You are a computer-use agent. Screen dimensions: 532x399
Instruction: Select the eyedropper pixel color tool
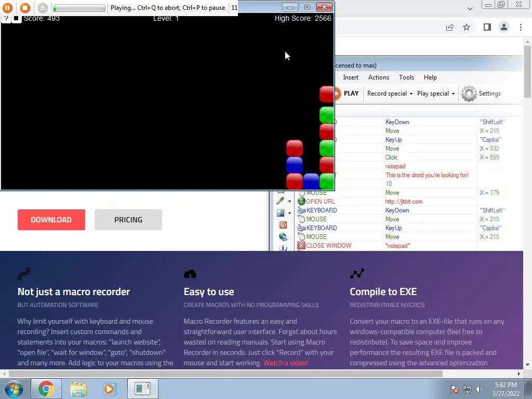click(280, 201)
